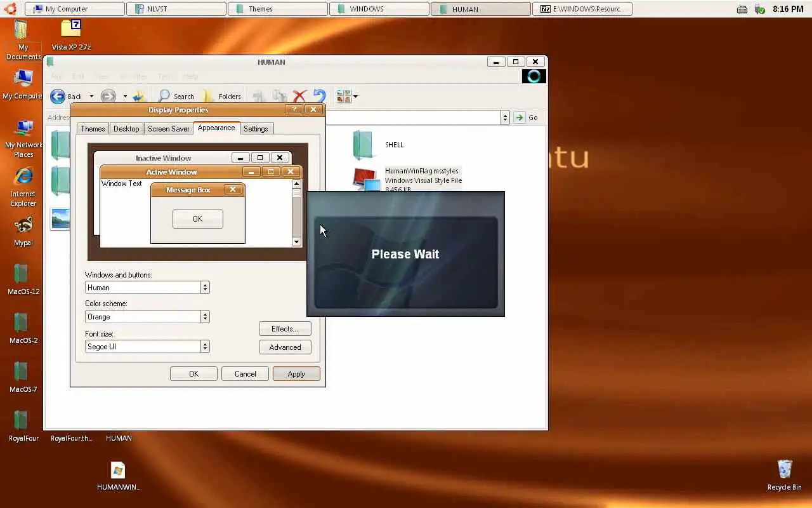The image size is (812, 508).
Task: Click the Ubuntu logo menu icon
Action: (x=11, y=8)
